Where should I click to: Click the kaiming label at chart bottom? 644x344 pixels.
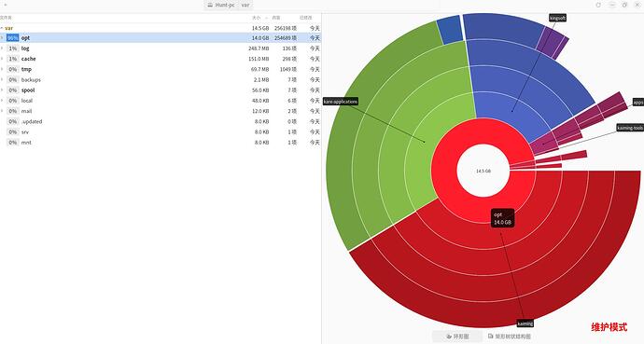(525, 323)
